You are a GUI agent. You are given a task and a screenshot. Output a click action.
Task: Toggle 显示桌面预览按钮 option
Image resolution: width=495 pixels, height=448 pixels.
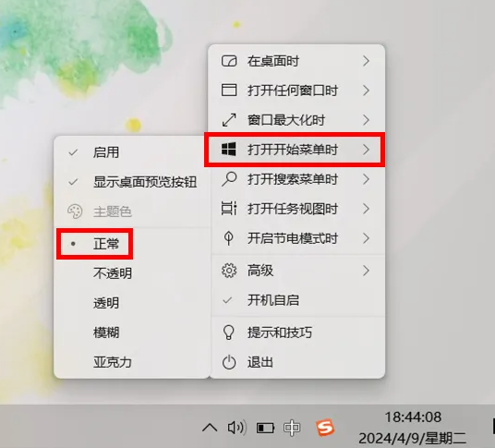point(132,182)
